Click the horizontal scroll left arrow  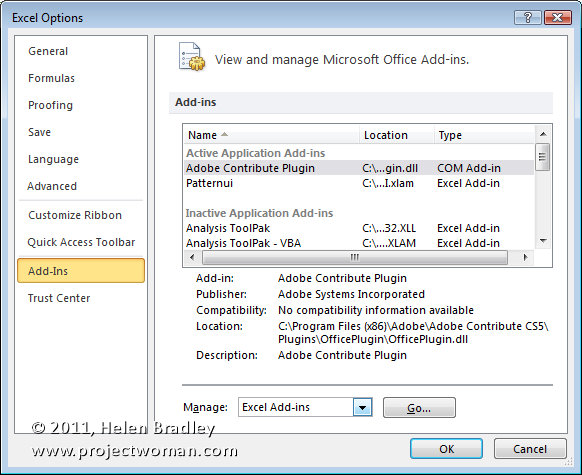point(192,257)
